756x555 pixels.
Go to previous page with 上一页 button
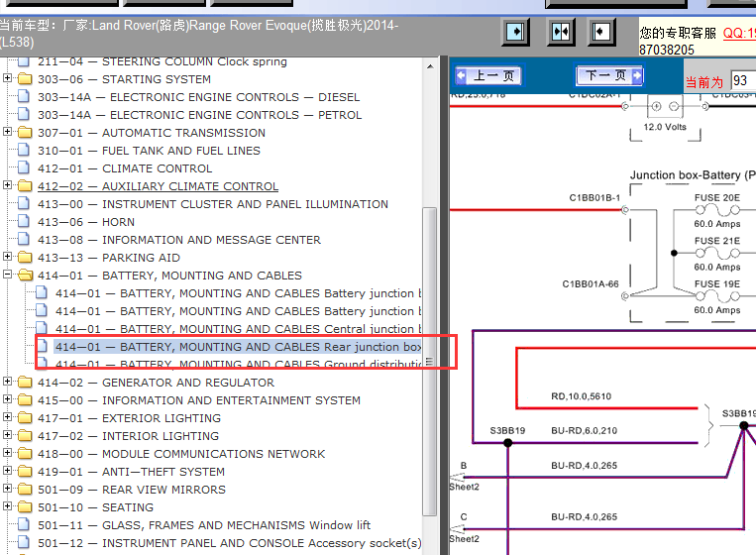488,75
